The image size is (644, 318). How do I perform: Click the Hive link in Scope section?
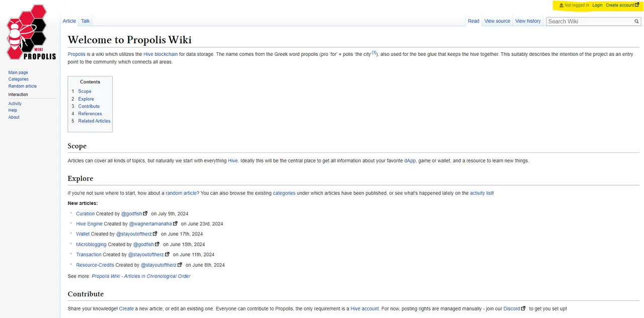(x=233, y=161)
